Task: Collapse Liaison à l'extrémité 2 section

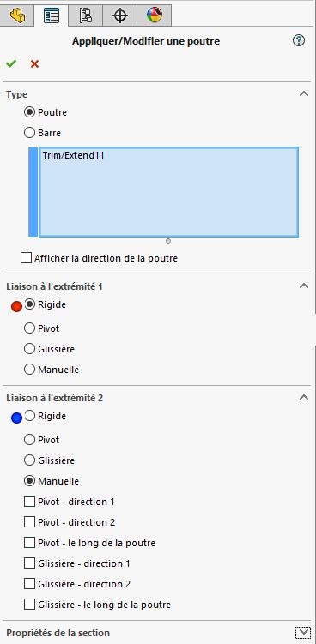Action: tap(304, 397)
